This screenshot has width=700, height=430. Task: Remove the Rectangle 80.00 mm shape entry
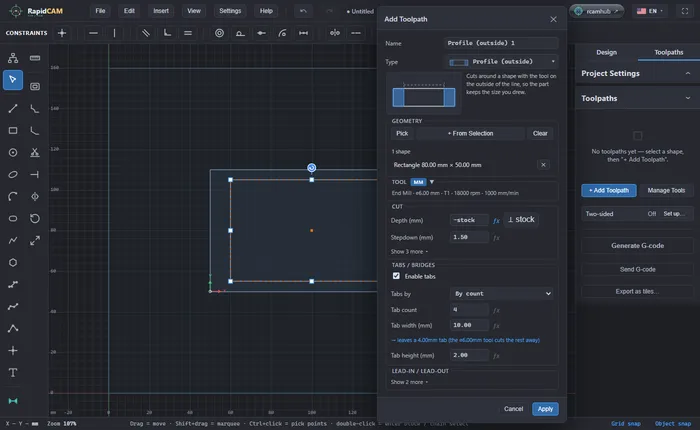543,165
